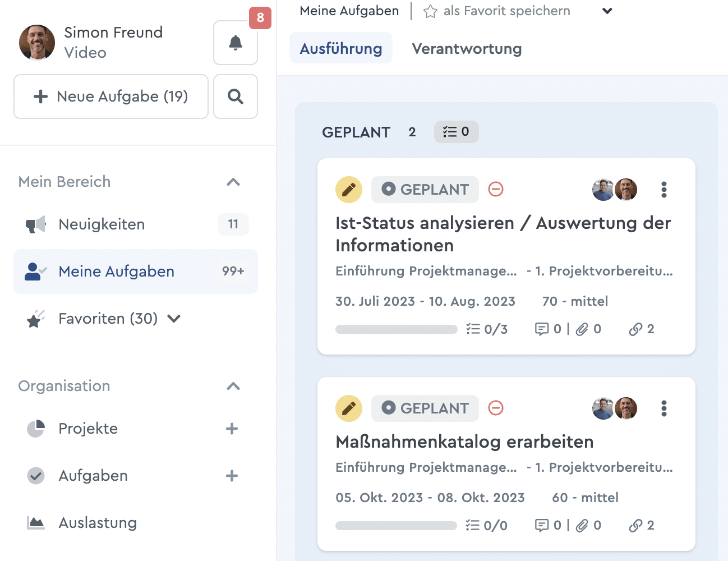The height and width of the screenshot is (561, 728).
Task: Click Simon Freund profile avatar
Action: pos(37,42)
